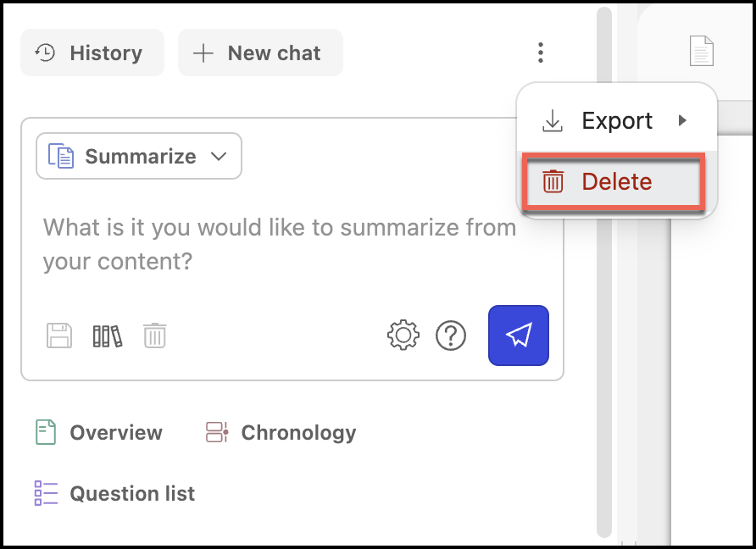Open the prompt library books icon

click(x=108, y=335)
